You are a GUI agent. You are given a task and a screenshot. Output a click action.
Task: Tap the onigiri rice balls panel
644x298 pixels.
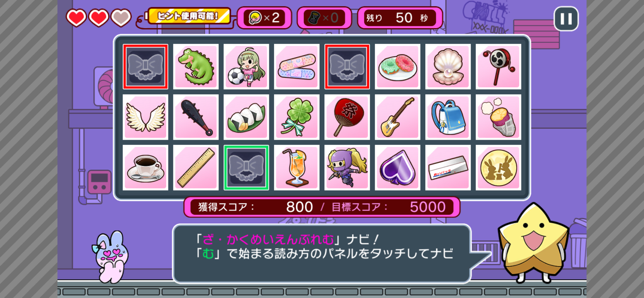coord(246,117)
